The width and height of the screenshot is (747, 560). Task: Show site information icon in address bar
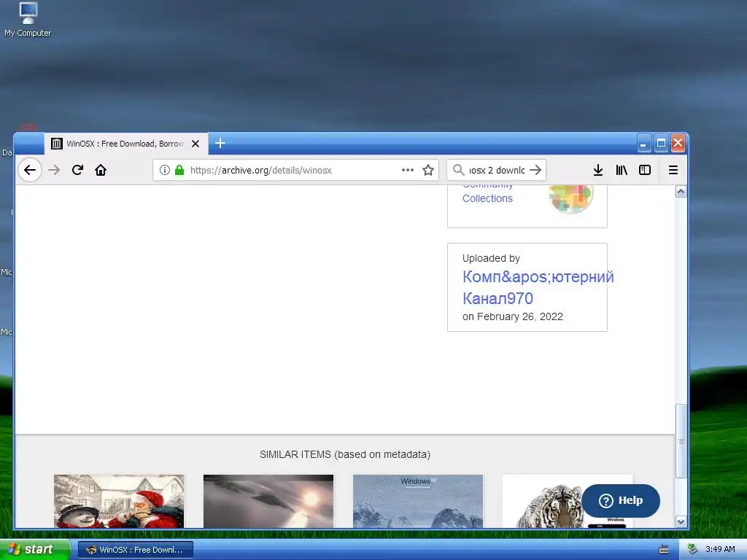pyautogui.click(x=164, y=170)
